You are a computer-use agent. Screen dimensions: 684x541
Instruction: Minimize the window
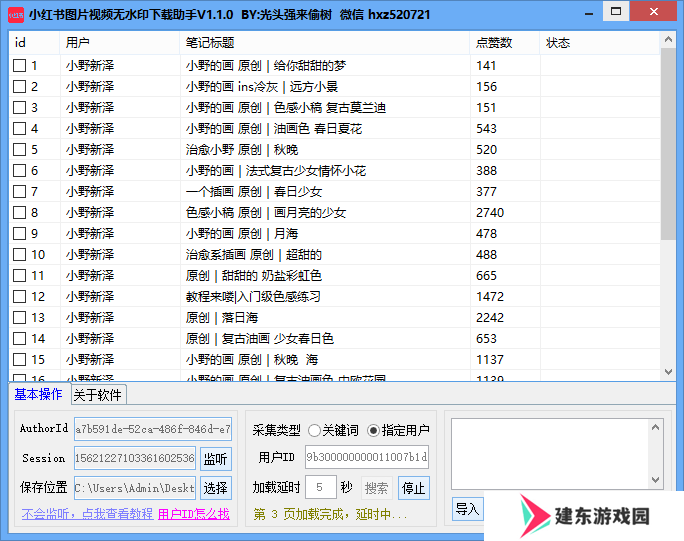pos(589,13)
